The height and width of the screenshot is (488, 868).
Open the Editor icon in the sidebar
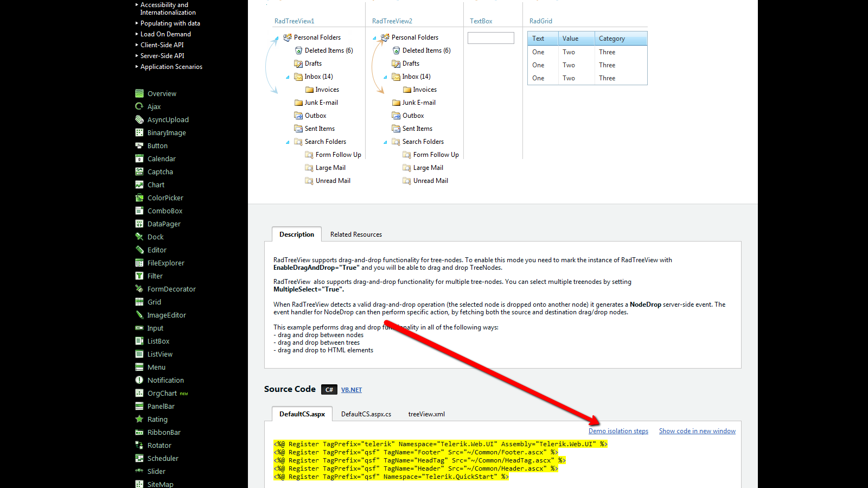tap(139, 250)
